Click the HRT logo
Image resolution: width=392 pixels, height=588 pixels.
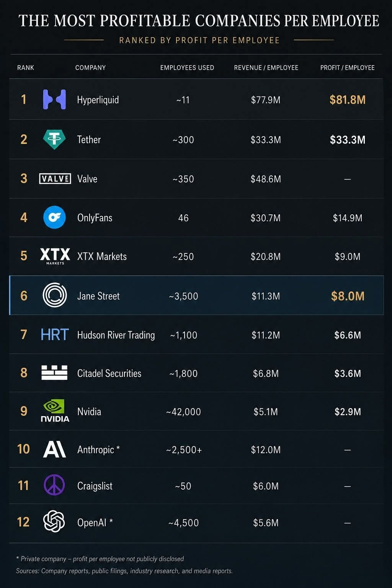55,335
